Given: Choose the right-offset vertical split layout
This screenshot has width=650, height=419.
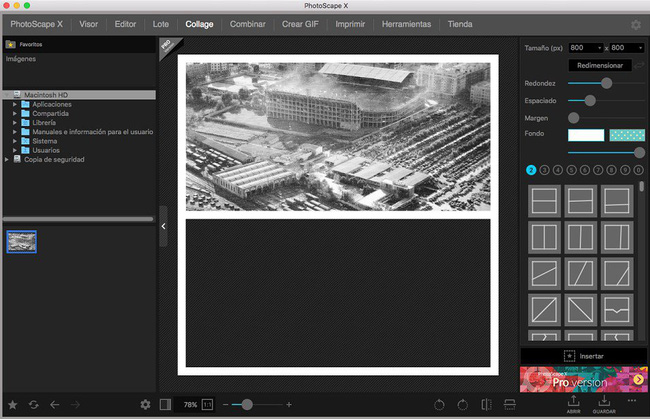Looking at the screenshot, I should pyautogui.click(x=617, y=237).
